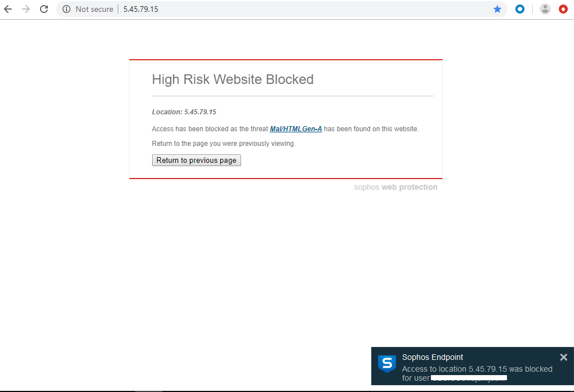
Task: Click the notification's blocked access message
Action: [477, 369]
